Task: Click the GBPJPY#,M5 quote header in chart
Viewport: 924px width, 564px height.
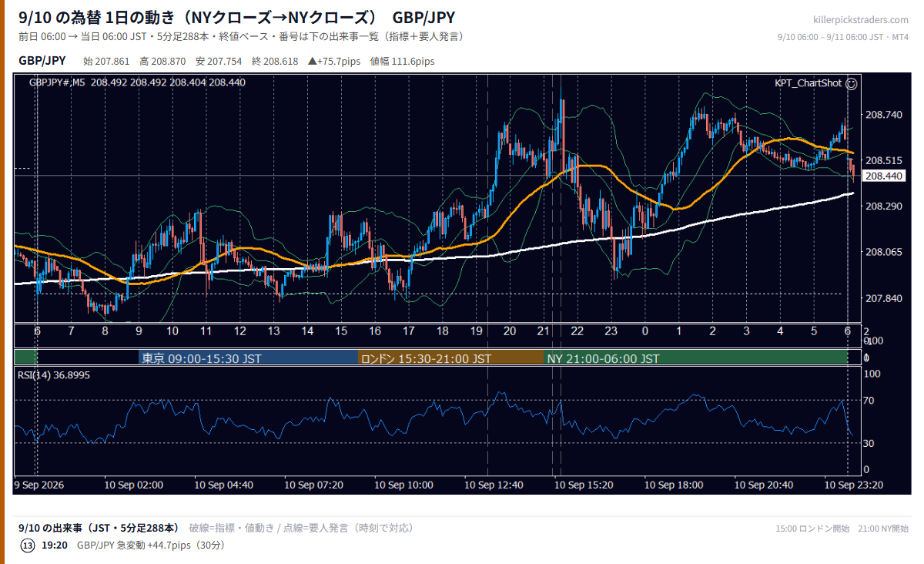Action: [137, 82]
